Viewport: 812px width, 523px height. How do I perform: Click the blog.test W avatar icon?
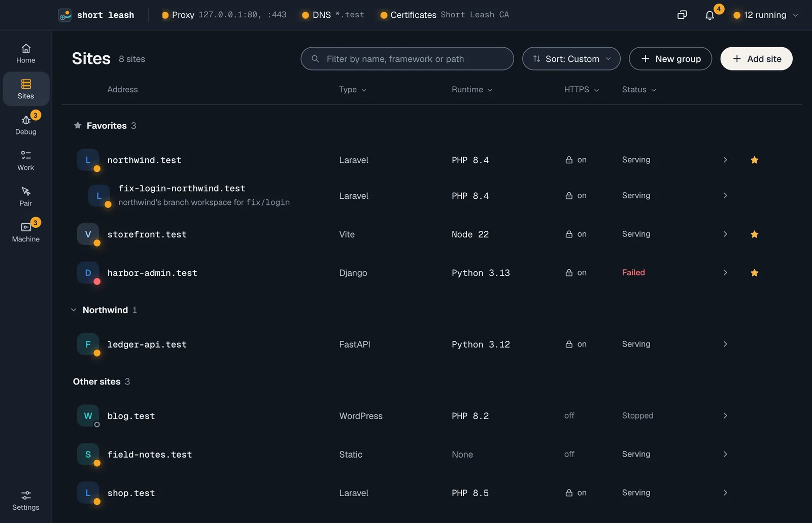[x=88, y=416]
